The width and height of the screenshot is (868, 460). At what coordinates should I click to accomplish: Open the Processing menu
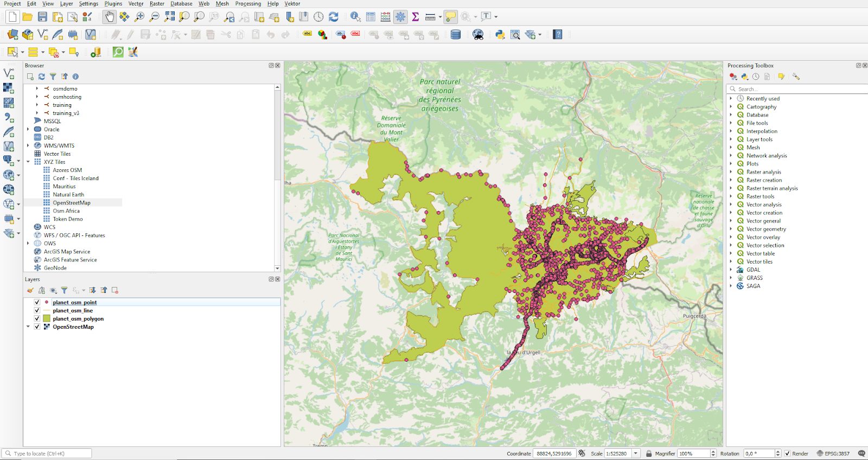tap(248, 4)
